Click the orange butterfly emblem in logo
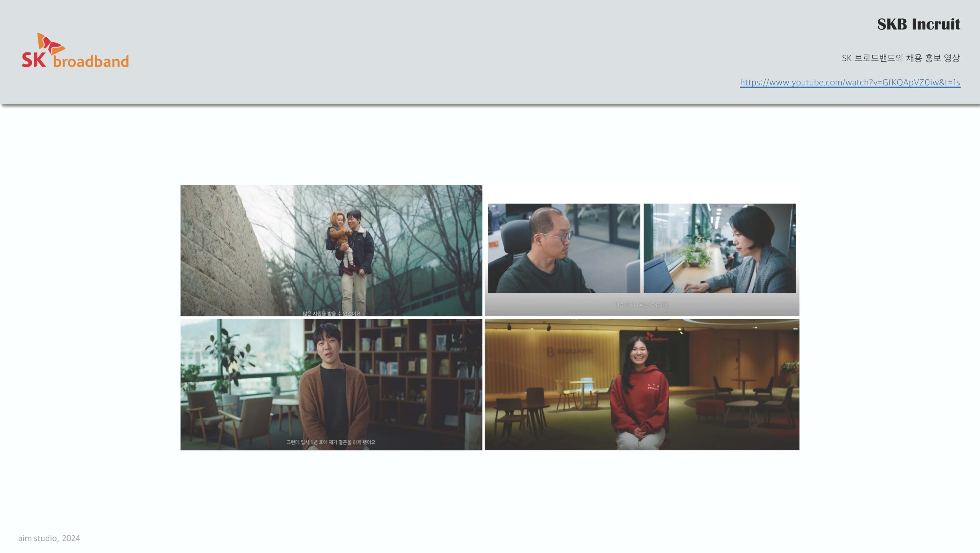Viewport: 980px width, 553px height. pos(51,43)
